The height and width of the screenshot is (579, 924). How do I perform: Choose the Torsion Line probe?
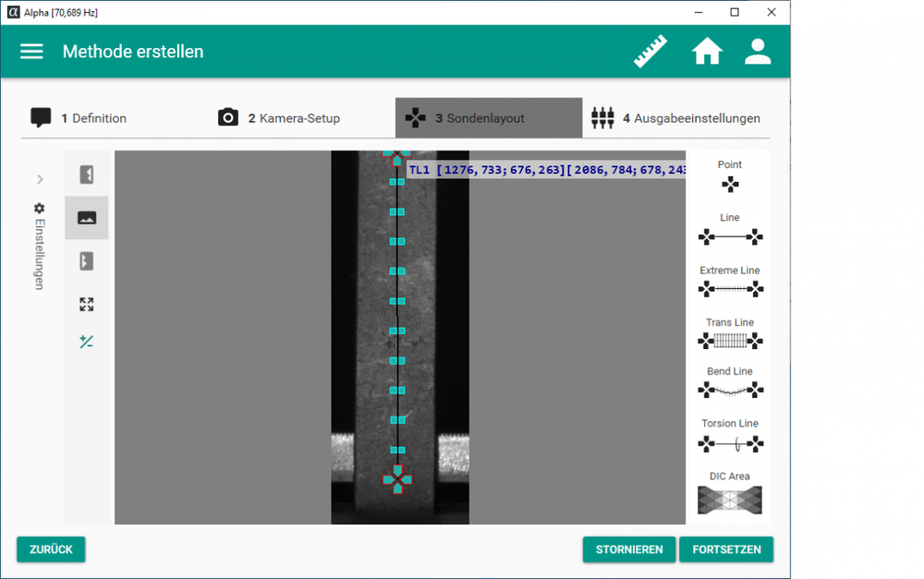730,436
